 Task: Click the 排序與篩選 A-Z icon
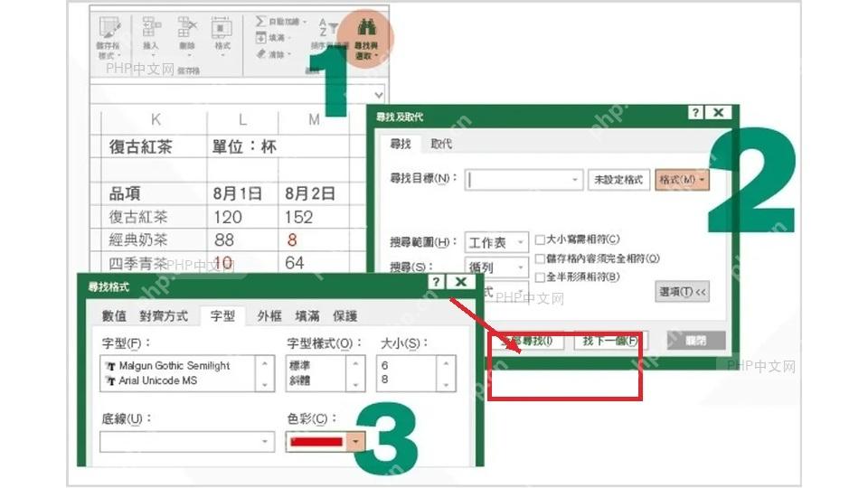[328, 28]
